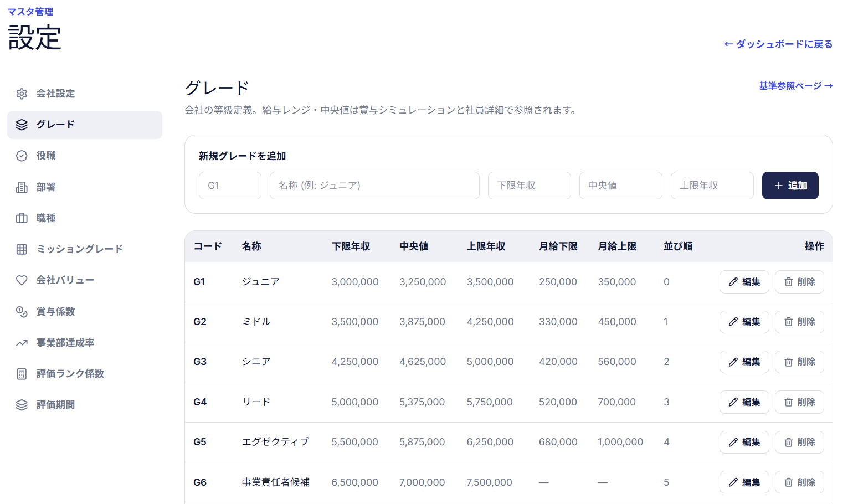Go to 部署 section
The image size is (853, 504).
(x=85, y=187)
